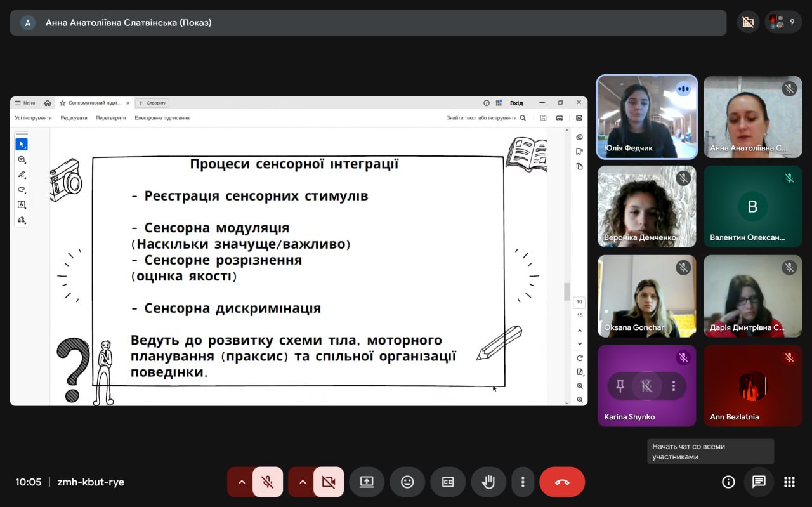This screenshot has height=507, width=812.
Task: Open meeting details info icon
Action: (x=728, y=482)
